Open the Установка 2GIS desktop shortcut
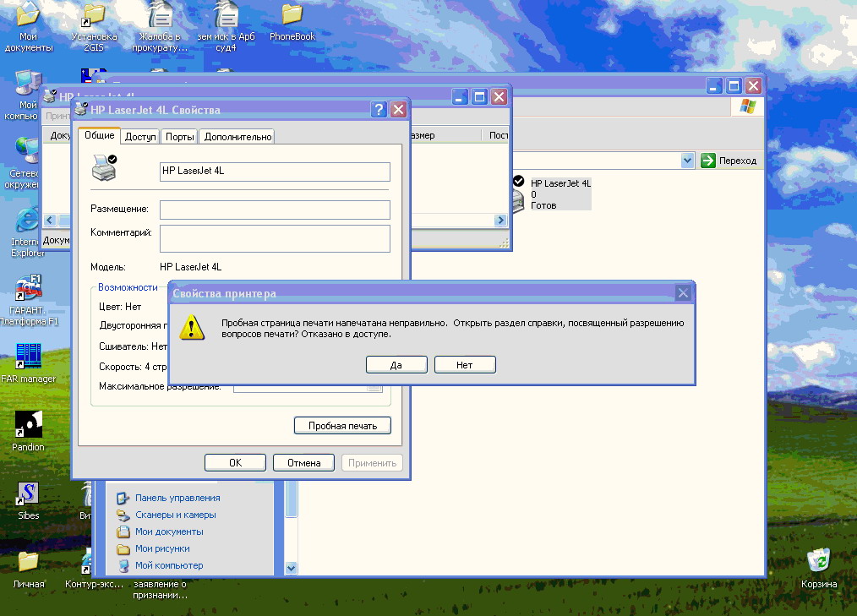Image resolution: width=857 pixels, height=616 pixels. pos(94,26)
